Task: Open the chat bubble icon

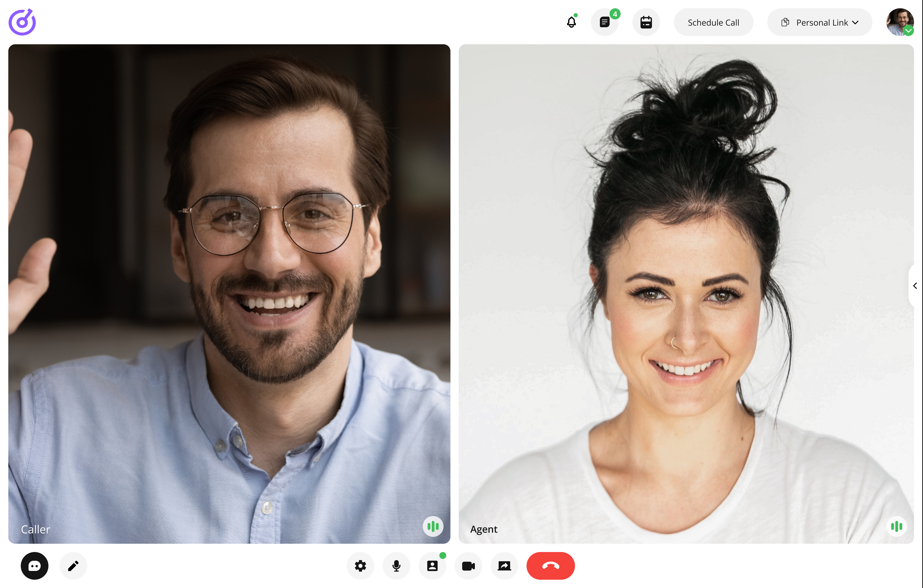Action: 35,566
